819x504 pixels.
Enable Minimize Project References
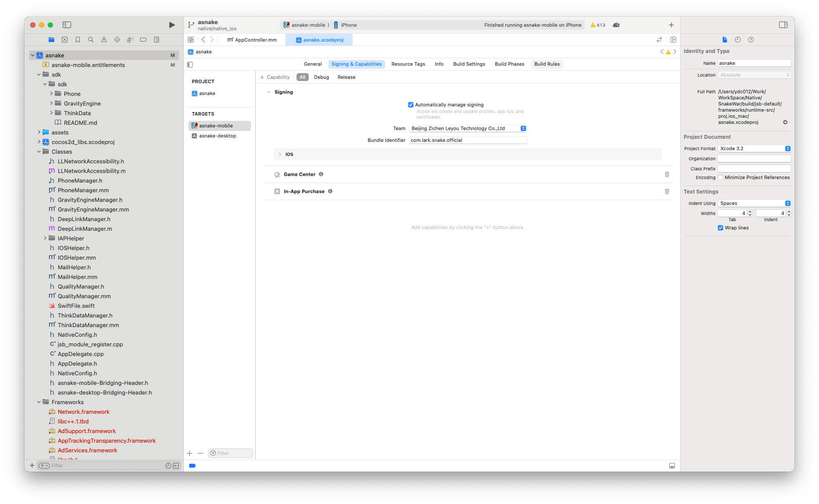(720, 177)
